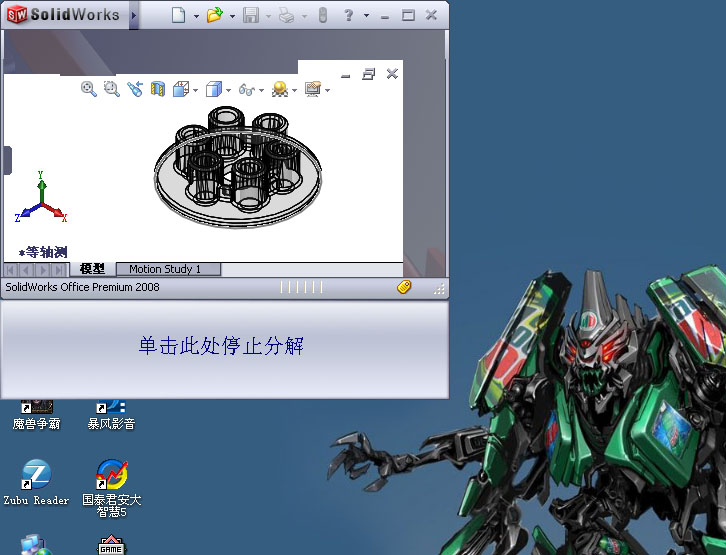Expand the SolidWorks menu flyout arrow
726x555 pixels.
(134, 15)
